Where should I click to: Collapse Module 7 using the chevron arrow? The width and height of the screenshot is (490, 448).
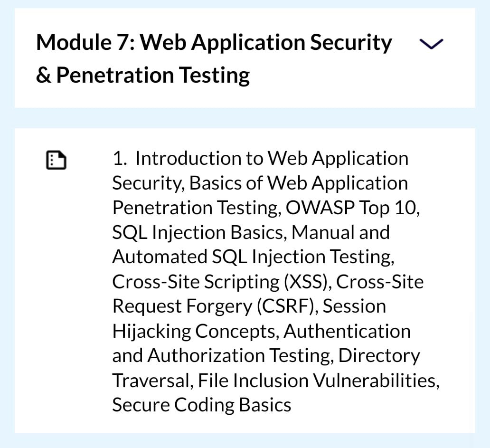point(431,44)
